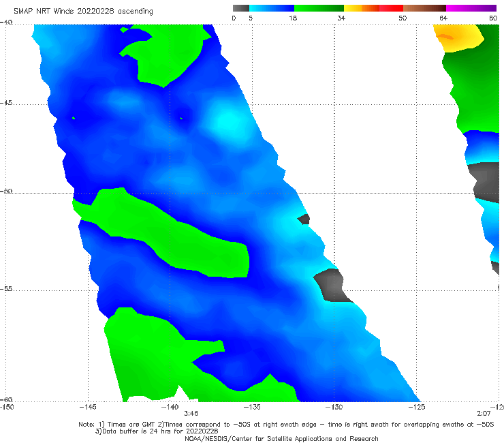The width and height of the screenshot is (504, 443).
Task: Click the "3)Data buffer is 24 hr" note line
Action: coord(157,431)
